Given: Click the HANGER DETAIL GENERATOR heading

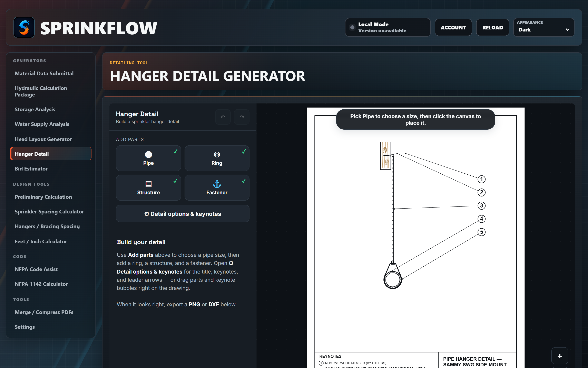Looking at the screenshot, I should [207, 76].
